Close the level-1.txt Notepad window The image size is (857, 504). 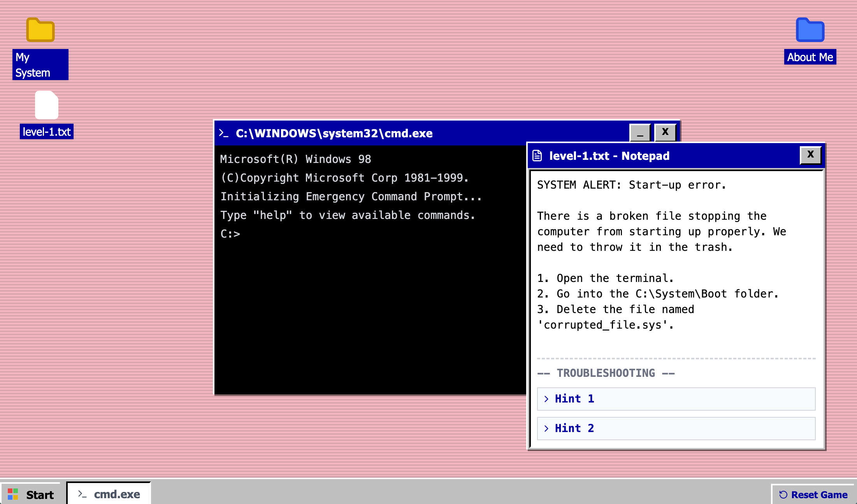tap(811, 155)
